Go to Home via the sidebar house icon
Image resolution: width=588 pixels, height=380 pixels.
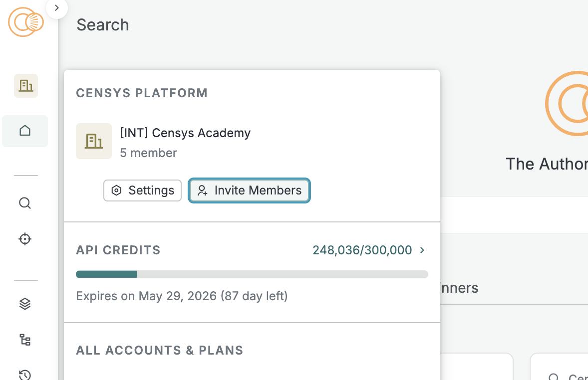pyautogui.click(x=25, y=131)
